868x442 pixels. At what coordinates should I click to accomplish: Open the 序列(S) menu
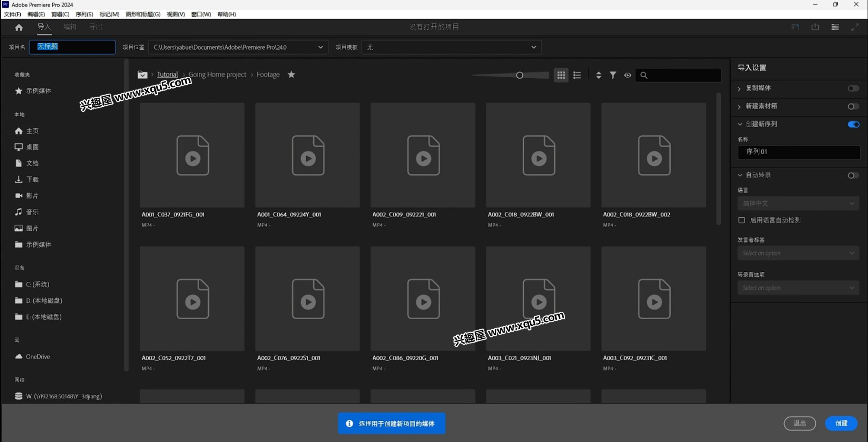pyautogui.click(x=84, y=14)
